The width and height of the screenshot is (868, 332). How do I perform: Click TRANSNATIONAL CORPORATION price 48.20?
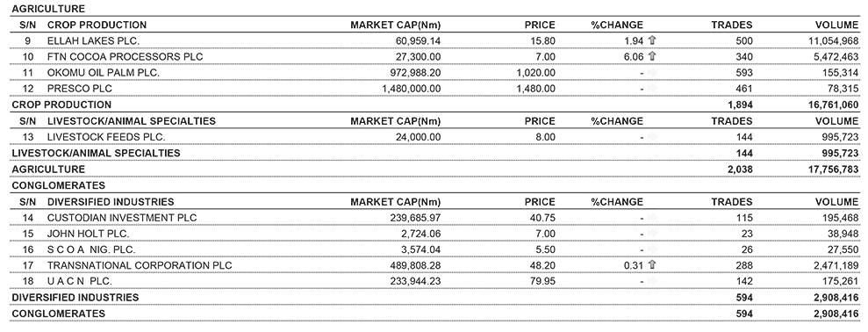click(542, 265)
